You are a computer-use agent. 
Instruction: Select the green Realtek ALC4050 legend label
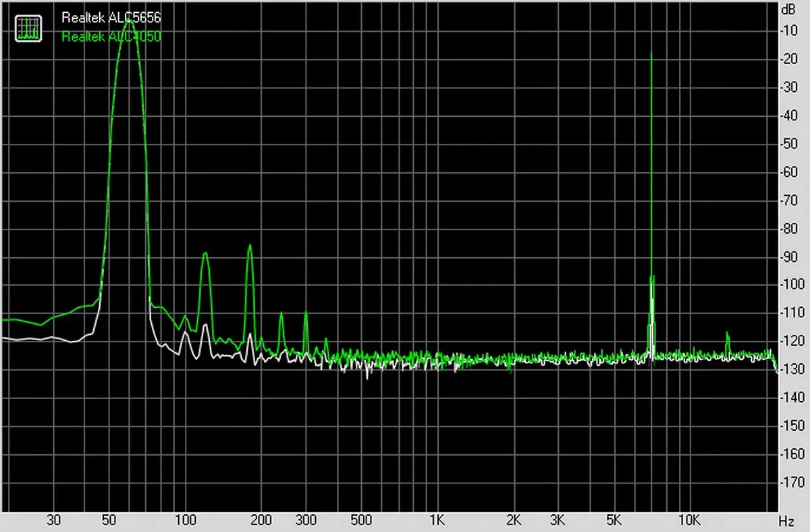(x=111, y=37)
